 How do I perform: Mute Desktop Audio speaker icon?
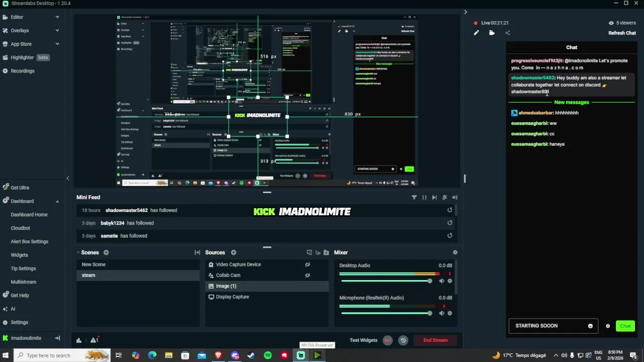coord(441,281)
